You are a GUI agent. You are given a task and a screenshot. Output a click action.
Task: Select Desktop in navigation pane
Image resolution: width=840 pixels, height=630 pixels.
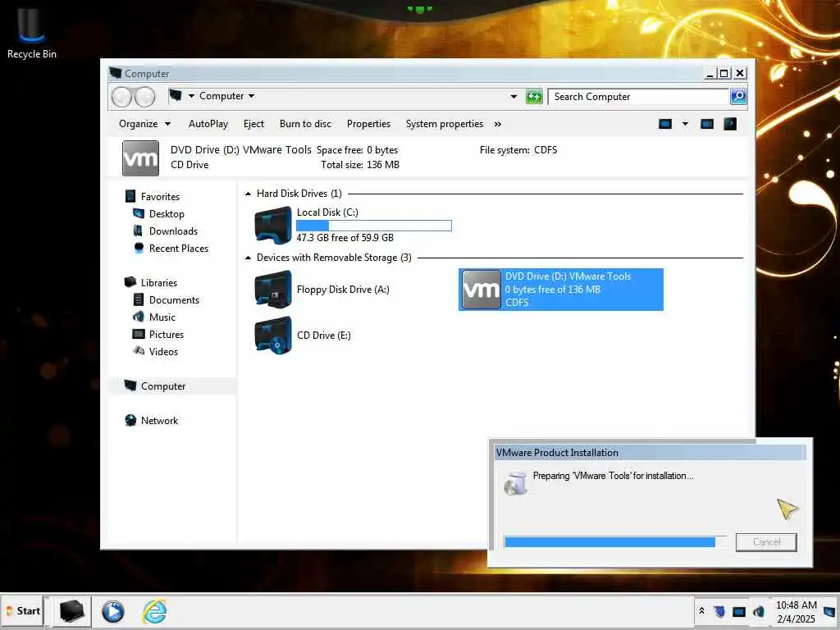coord(166,214)
